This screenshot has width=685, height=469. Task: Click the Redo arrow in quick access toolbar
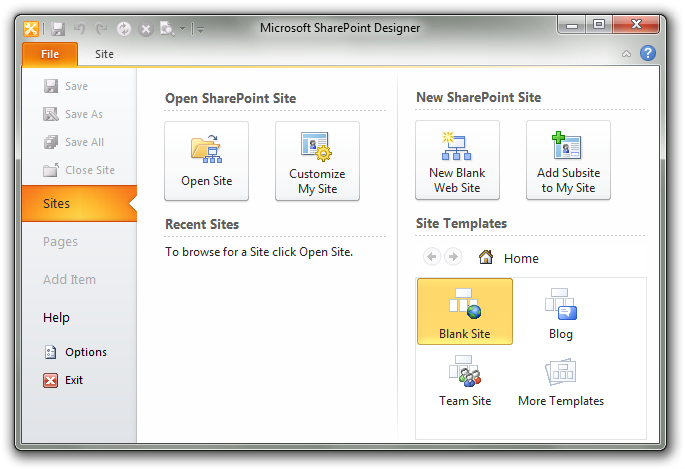coord(101,29)
